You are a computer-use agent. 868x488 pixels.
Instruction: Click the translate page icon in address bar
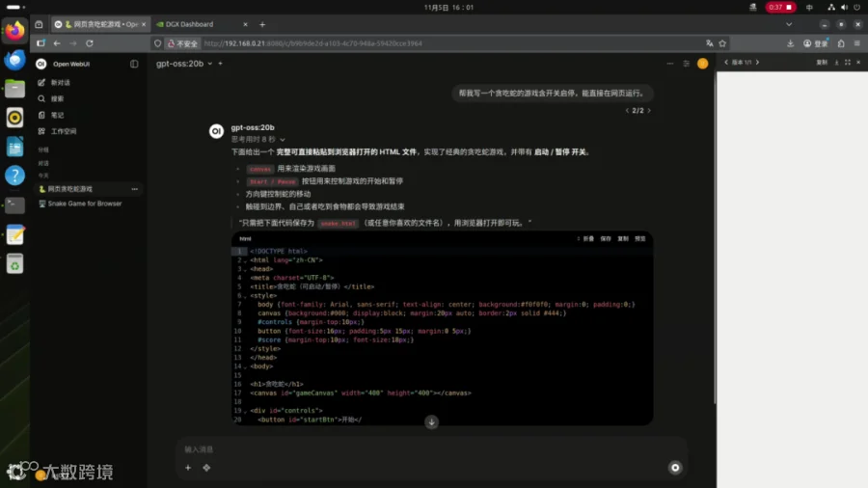click(x=710, y=43)
